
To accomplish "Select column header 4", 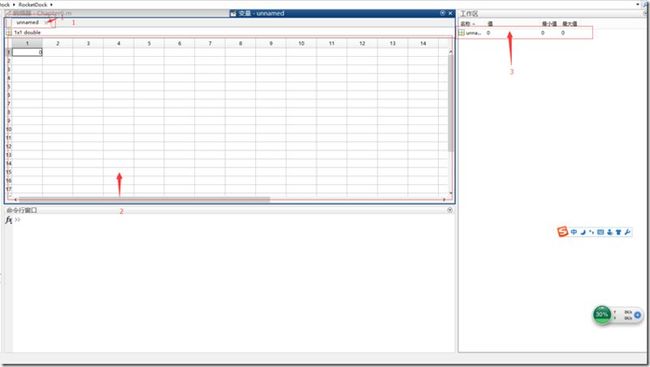I will click(x=119, y=43).
